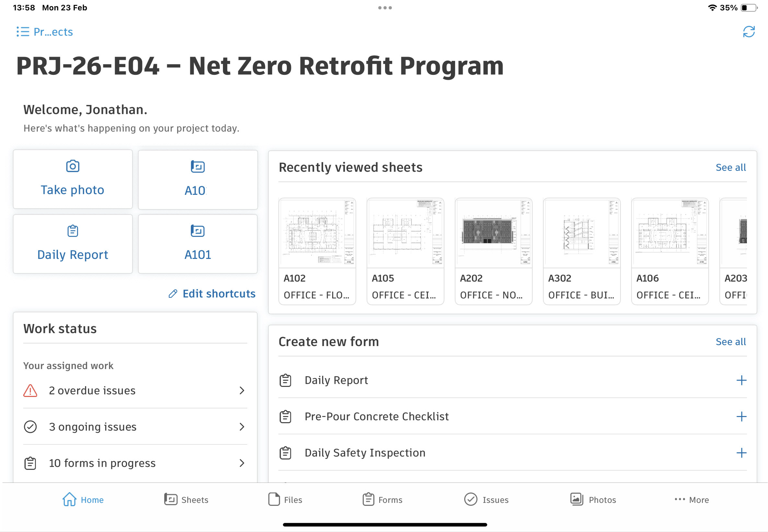Screen dimensions: 768x532
Task: See all forms under Create new form
Action: tap(730, 342)
